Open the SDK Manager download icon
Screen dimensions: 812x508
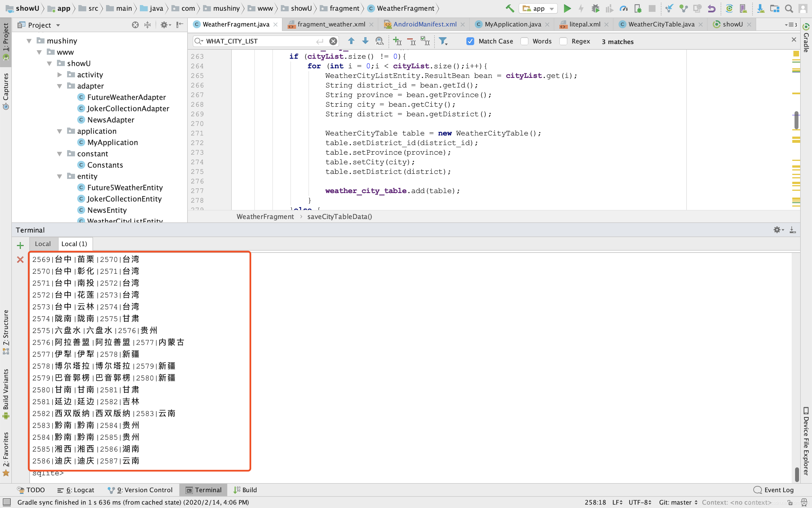pyautogui.click(x=761, y=8)
